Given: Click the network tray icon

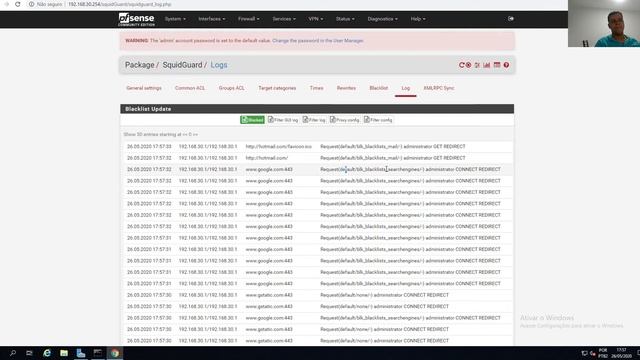Looking at the screenshot, I should pyautogui.click(x=584, y=353).
